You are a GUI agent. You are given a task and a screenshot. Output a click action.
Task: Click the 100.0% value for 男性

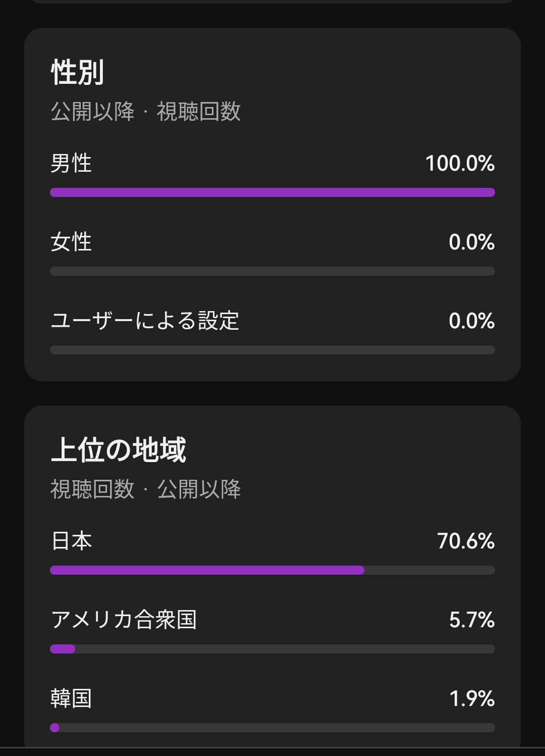[x=459, y=163]
